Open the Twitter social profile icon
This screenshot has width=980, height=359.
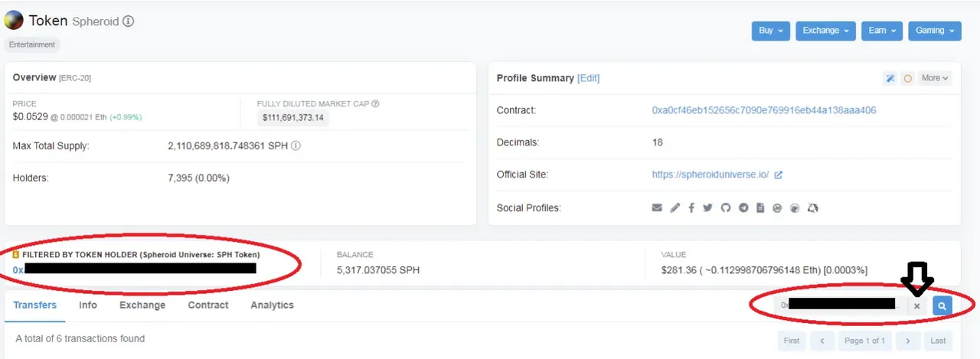(x=708, y=207)
